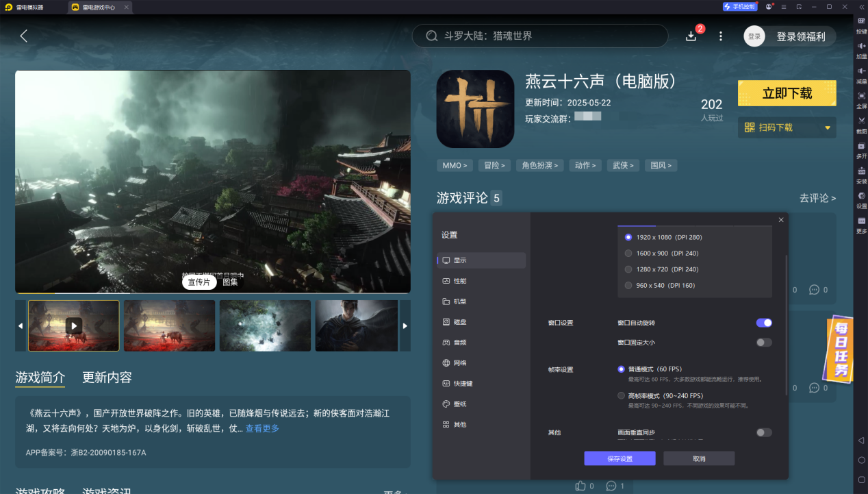This screenshot has height=494, width=868.
Task: Switch to 磁盘 disk settings tab
Action: (481, 322)
